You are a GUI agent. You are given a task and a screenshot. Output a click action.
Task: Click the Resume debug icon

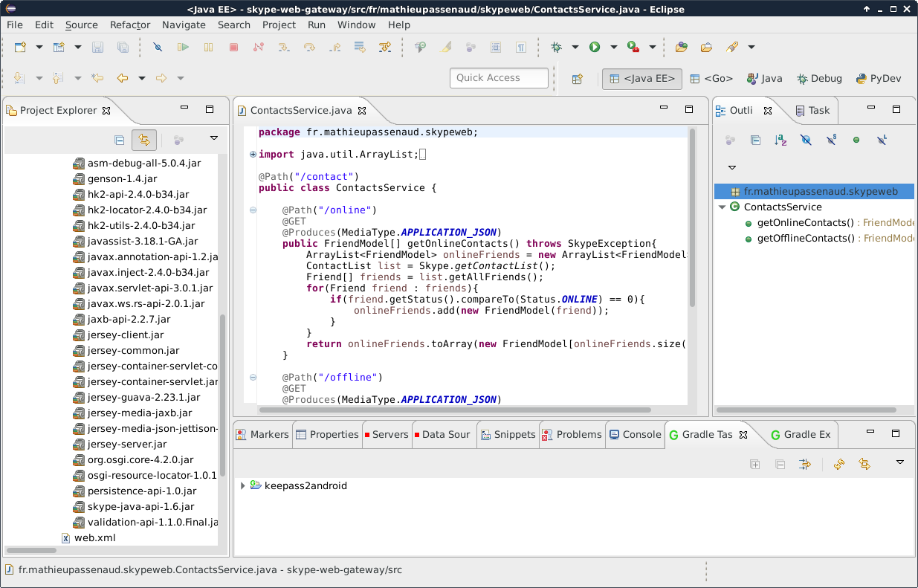click(x=183, y=47)
